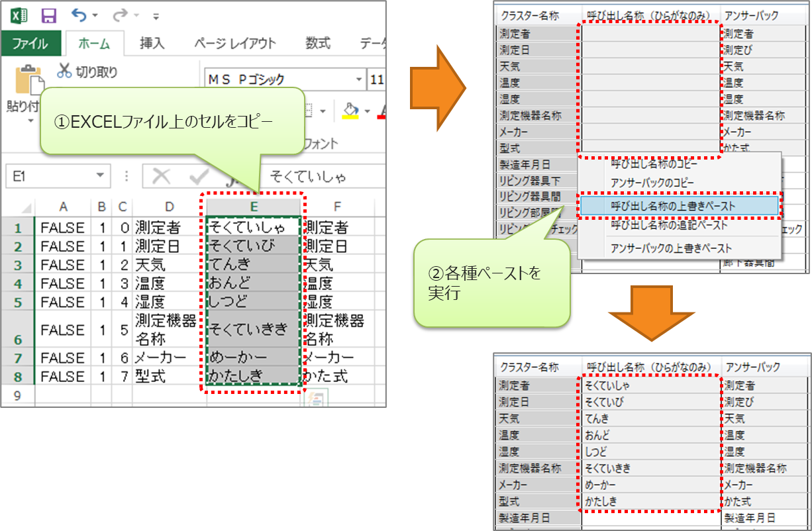Undo the last action
Image resolution: width=812 pixels, height=531 pixels.
[79, 15]
